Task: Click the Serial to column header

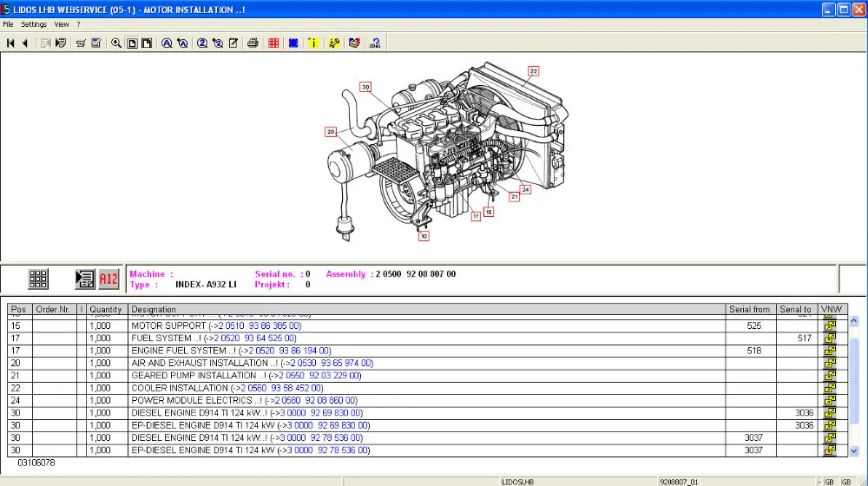Action: point(797,310)
